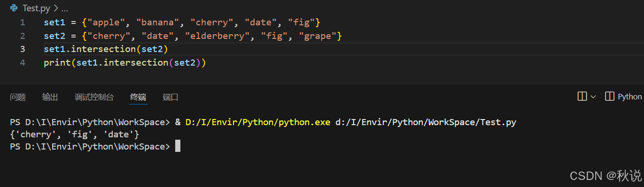Image resolution: width=644 pixels, height=187 pixels.
Task: Click the split terminal icon
Action: 582,97
